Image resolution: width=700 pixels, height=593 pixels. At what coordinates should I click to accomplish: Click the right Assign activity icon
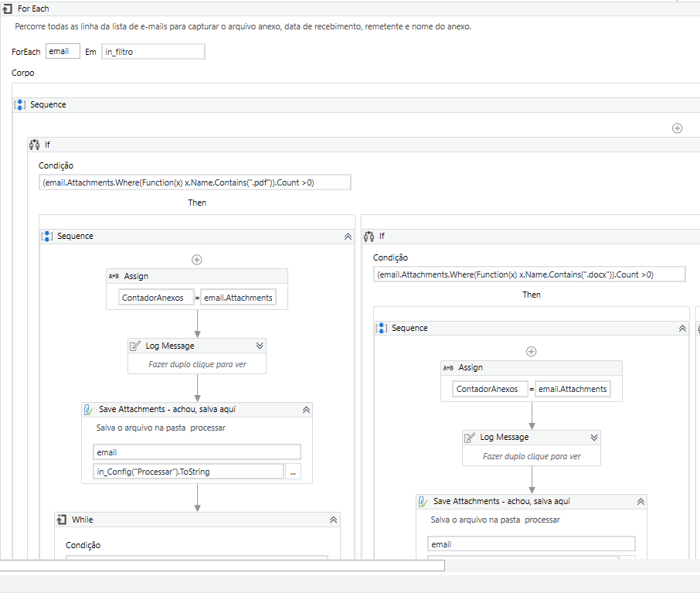(448, 368)
